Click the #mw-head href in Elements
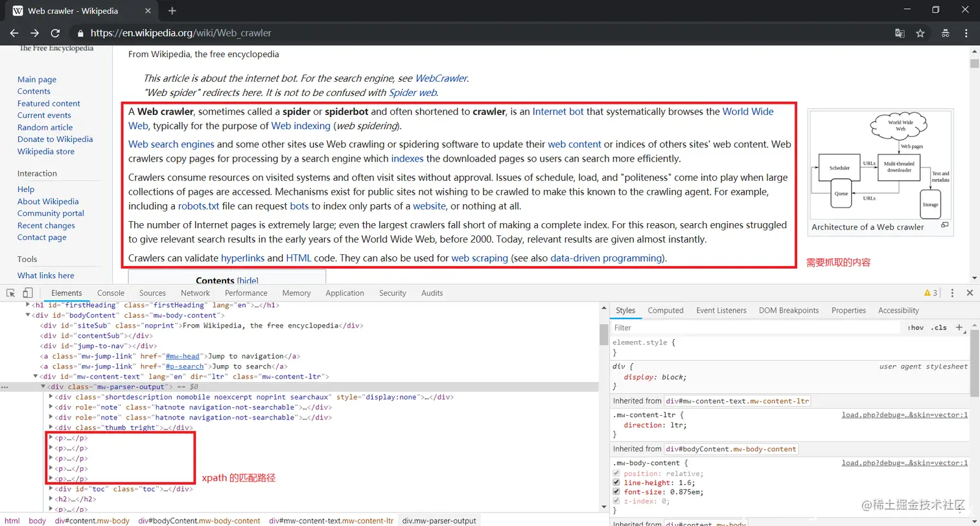980x526 pixels. 183,356
